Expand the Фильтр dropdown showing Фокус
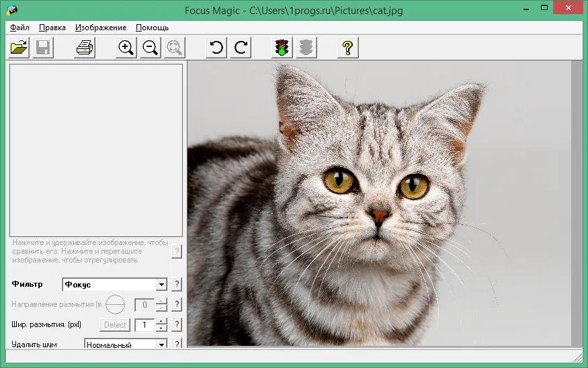 161,285
